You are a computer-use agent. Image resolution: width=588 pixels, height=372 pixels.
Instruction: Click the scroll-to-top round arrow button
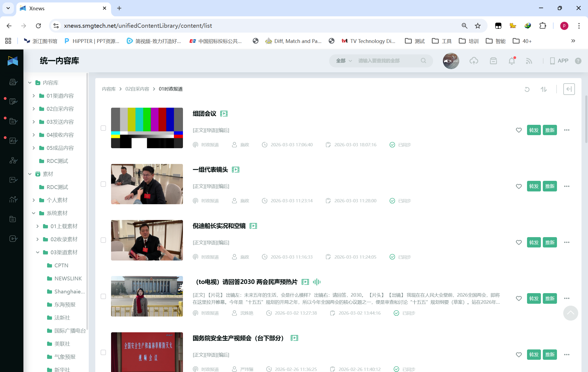tap(571, 313)
